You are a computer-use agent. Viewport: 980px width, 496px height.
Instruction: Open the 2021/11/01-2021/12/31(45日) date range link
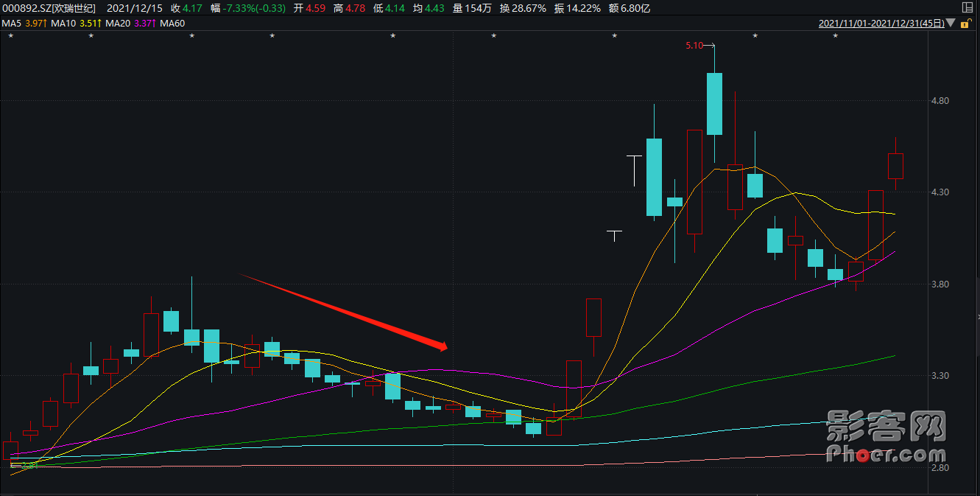pyautogui.click(x=881, y=24)
